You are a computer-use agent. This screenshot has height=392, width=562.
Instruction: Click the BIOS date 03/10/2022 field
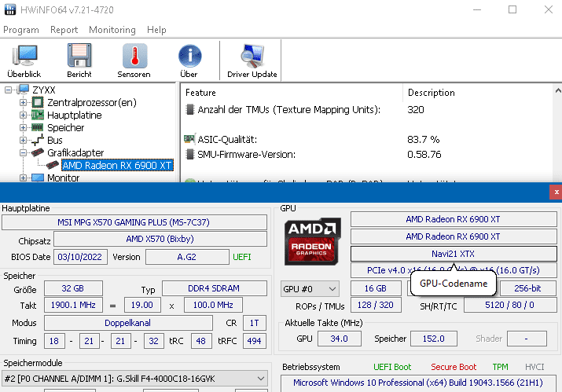[x=80, y=257]
